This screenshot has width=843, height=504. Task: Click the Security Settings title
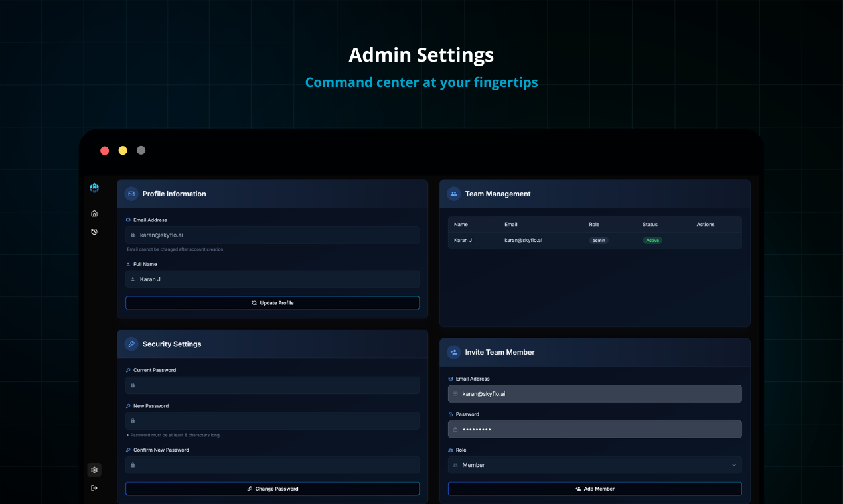[172, 344]
